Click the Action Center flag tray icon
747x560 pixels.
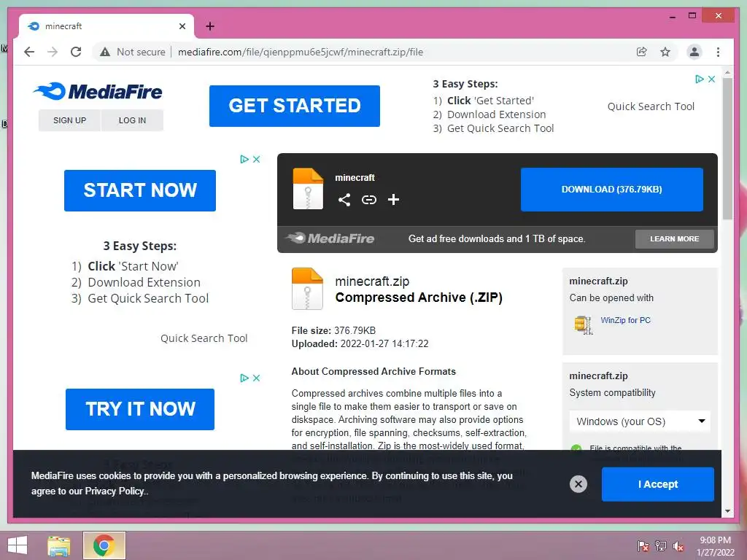pyautogui.click(x=643, y=545)
